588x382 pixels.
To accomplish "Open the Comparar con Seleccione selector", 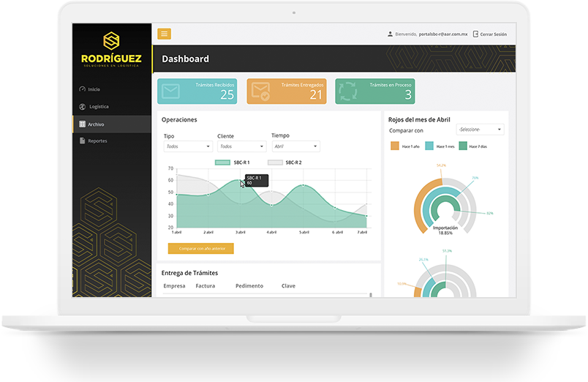I will [x=480, y=130].
